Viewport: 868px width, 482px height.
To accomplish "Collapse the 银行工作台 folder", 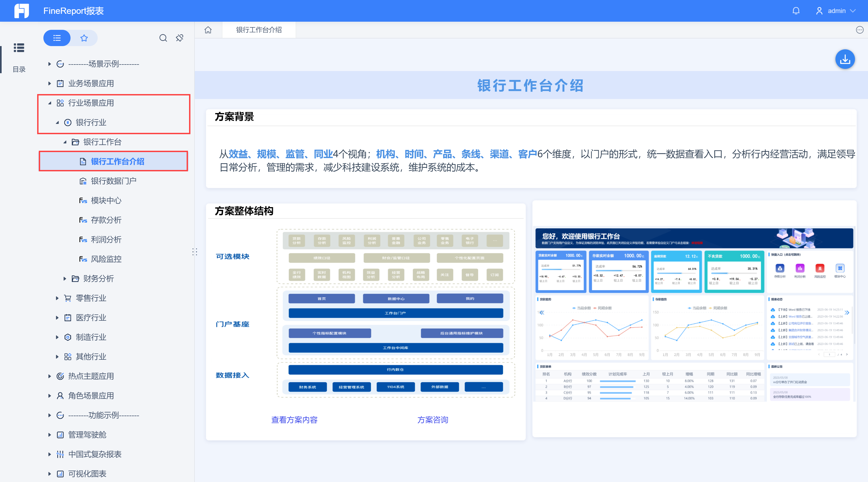I will tap(65, 142).
